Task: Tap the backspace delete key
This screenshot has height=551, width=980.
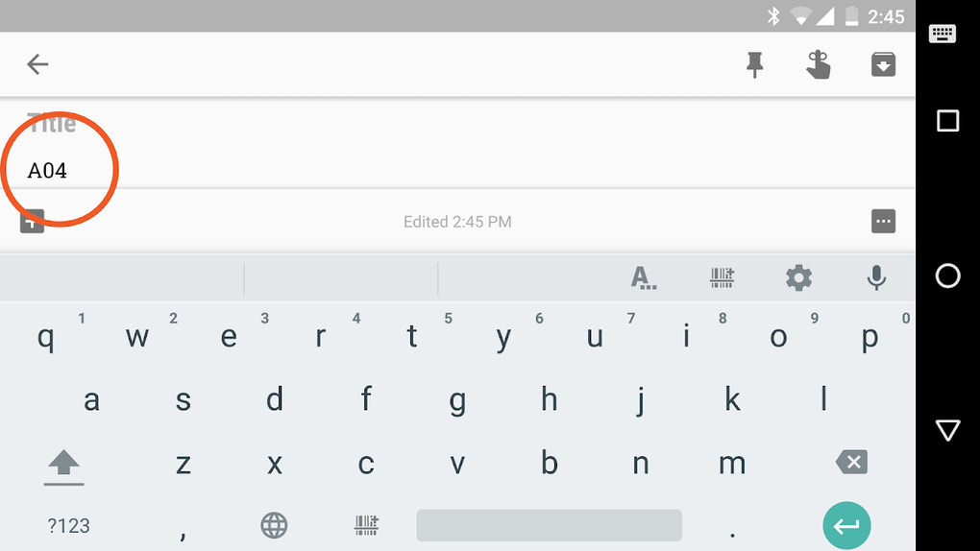Action: tap(851, 463)
